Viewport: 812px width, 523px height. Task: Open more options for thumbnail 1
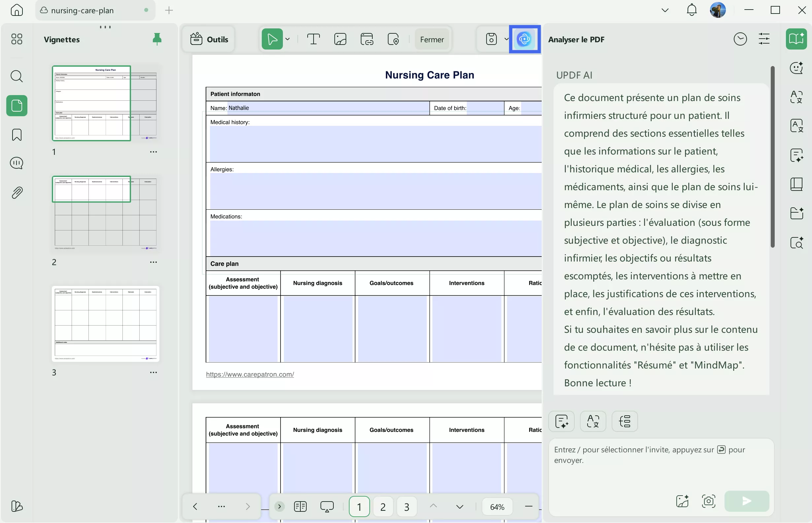click(153, 152)
